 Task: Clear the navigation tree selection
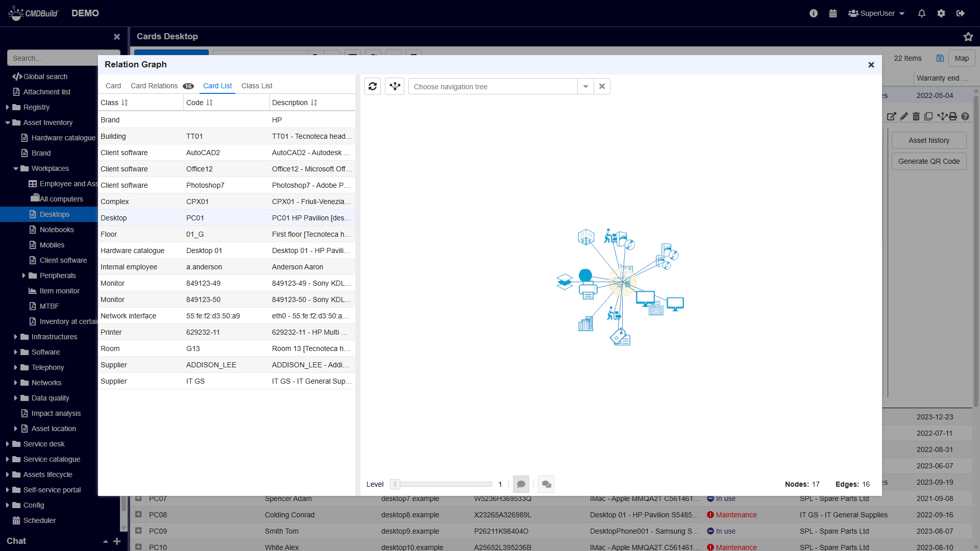pos(602,86)
